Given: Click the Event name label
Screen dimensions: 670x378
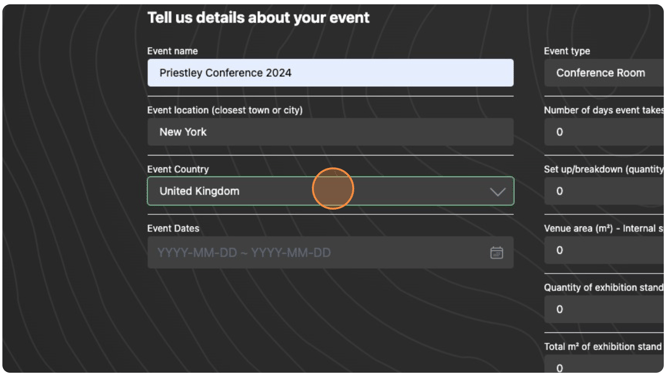Looking at the screenshot, I should [x=172, y=51].
